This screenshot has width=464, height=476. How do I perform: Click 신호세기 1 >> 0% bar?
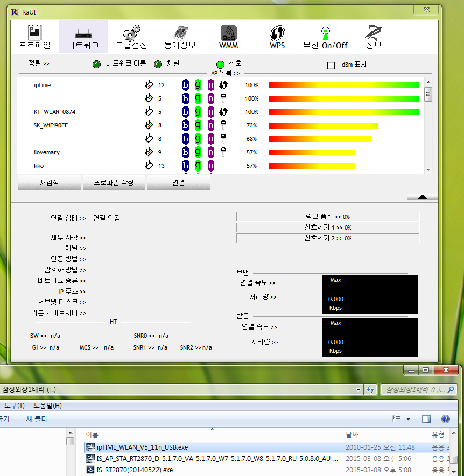coord(328,228)
